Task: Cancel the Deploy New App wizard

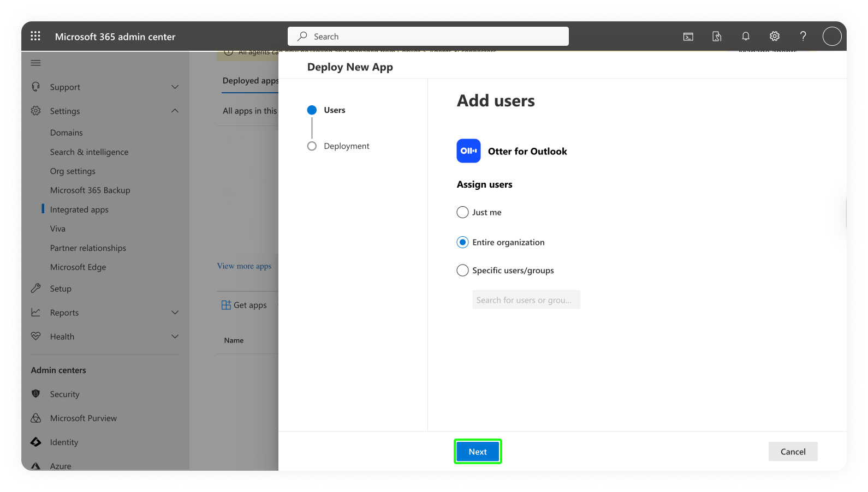Action: (x=793, y=452)
